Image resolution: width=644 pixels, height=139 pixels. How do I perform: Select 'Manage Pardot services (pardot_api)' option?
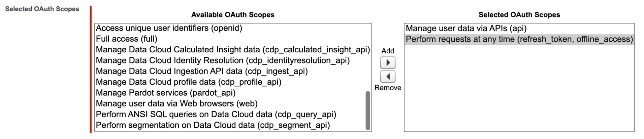[166, 93]
